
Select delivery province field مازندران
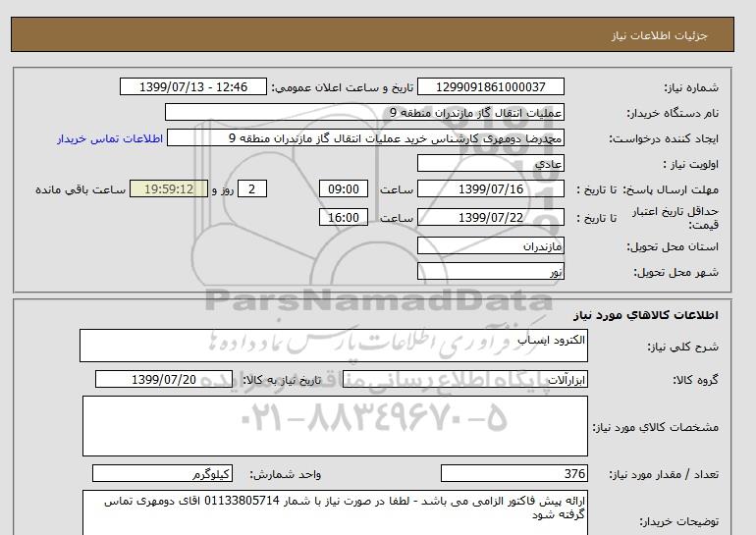pos(490,245)
